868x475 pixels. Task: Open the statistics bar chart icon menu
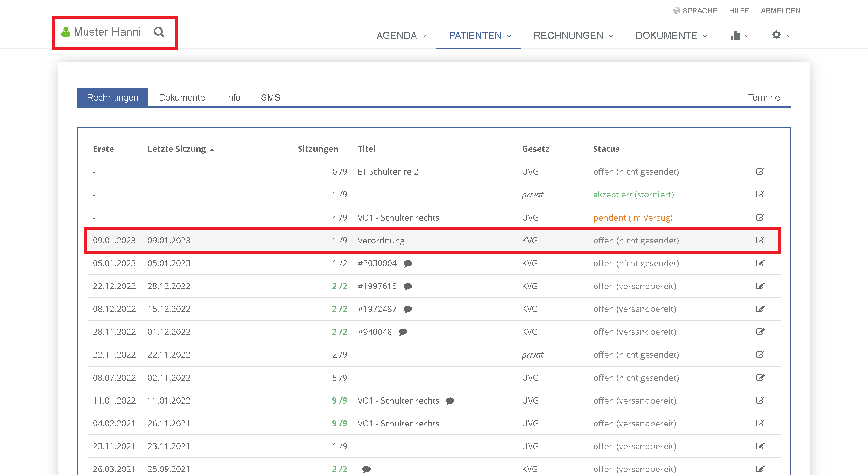735,35
